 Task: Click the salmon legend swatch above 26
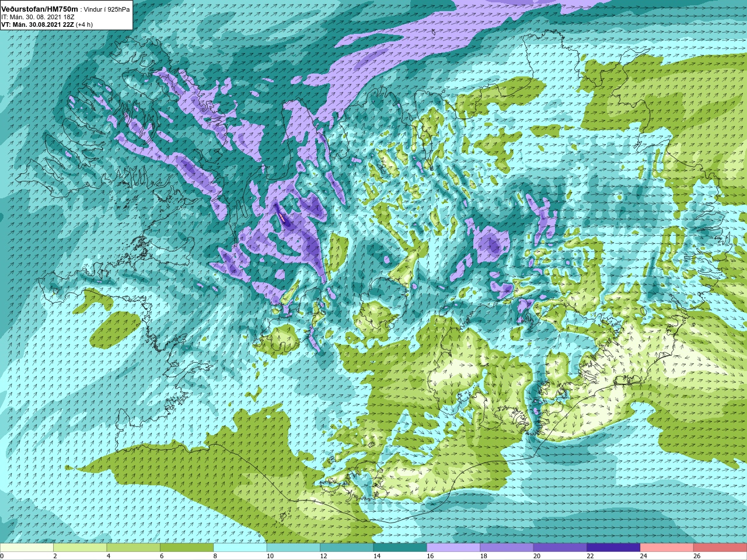tap(720, 548)
